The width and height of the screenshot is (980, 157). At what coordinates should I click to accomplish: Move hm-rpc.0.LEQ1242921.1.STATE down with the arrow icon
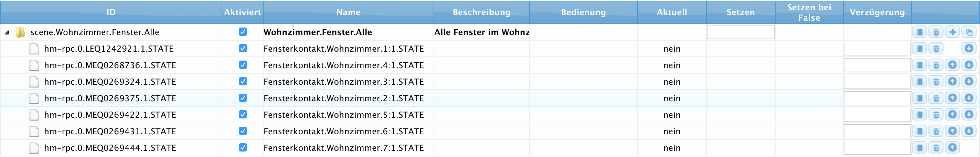pyautogui.click(x=969, y=49)
